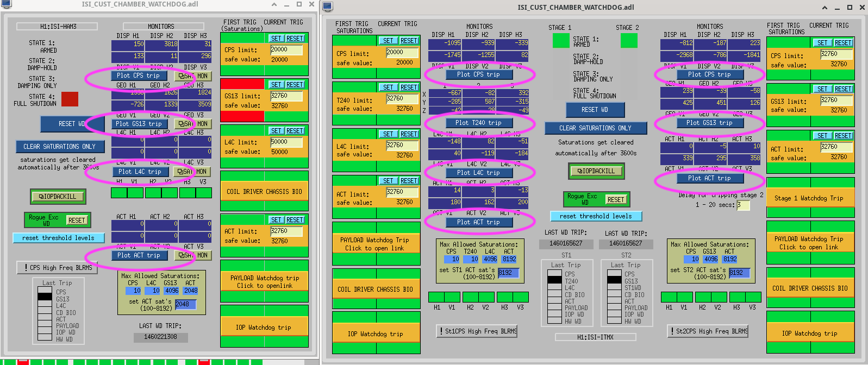Open stage 2 COIL DRIVER CHASSIS BIO in ITMX
Viewport: 868px width, 365px height.
click(x=810, y=288)
